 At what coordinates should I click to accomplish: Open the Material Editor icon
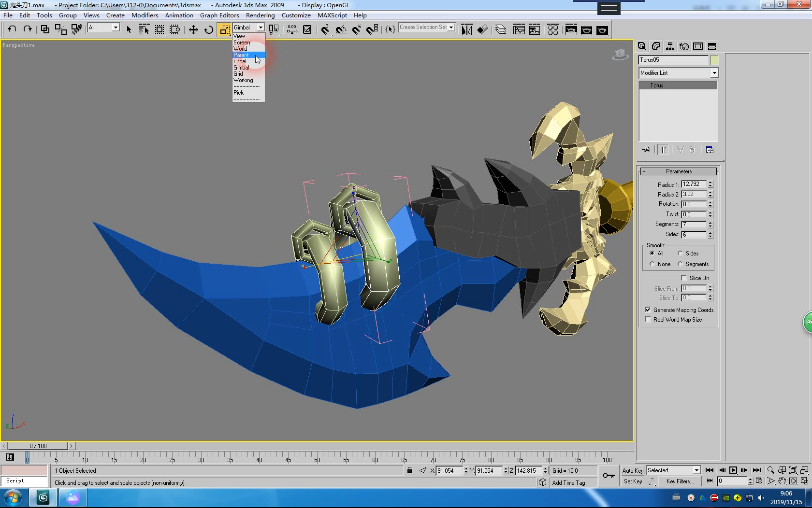click(553, 29)
